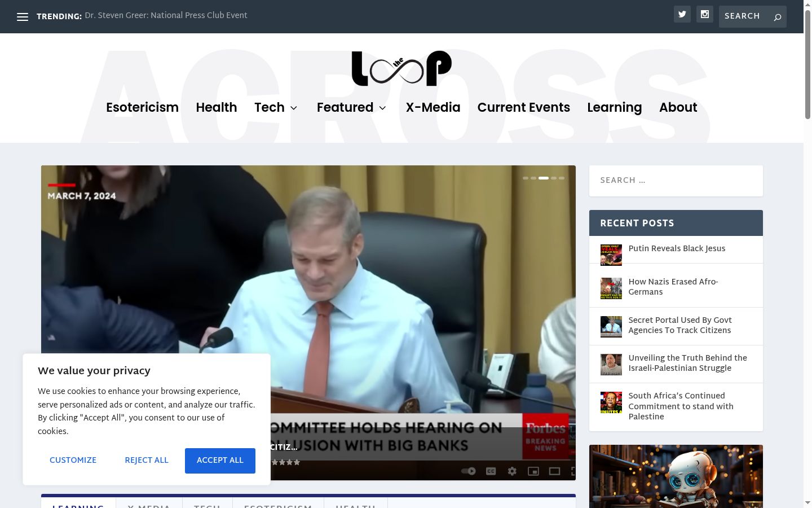Jump to the last slide indicator

562,178
